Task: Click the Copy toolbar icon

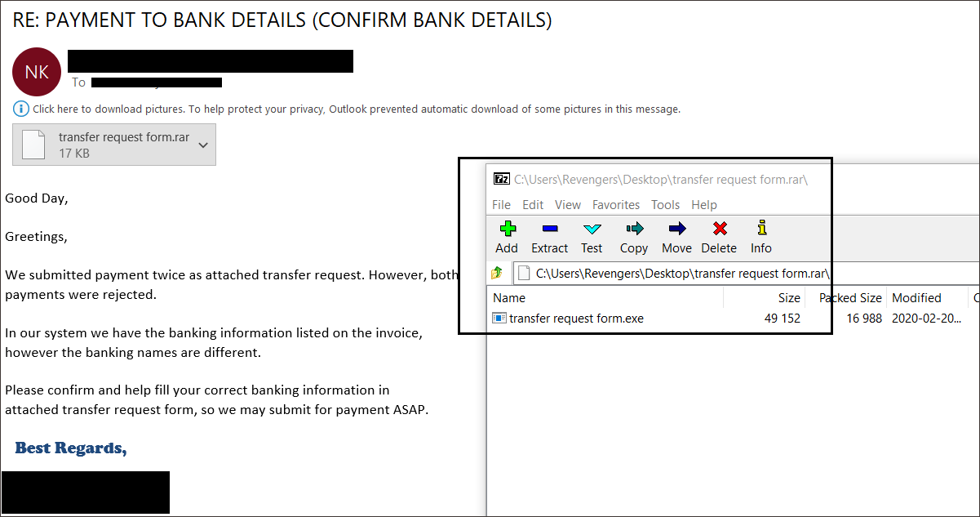Action: (633, 229)
